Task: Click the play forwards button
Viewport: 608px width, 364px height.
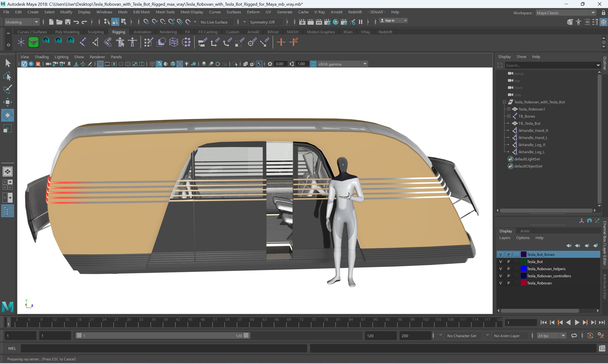Action: pos(577,323)
